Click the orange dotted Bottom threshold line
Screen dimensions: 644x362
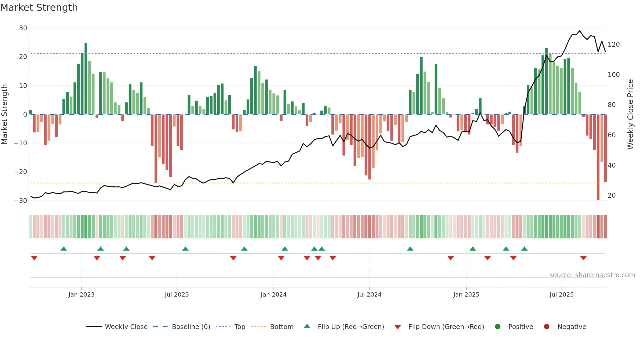318,183
